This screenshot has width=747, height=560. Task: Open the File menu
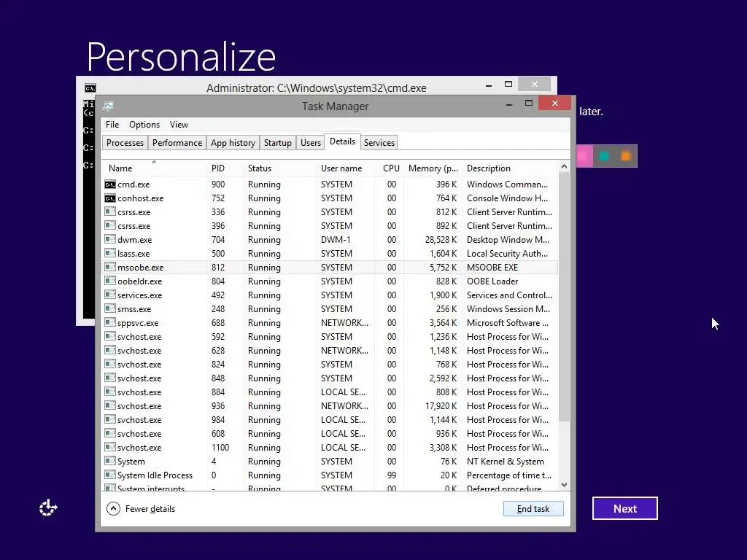(x=112, y=124)
